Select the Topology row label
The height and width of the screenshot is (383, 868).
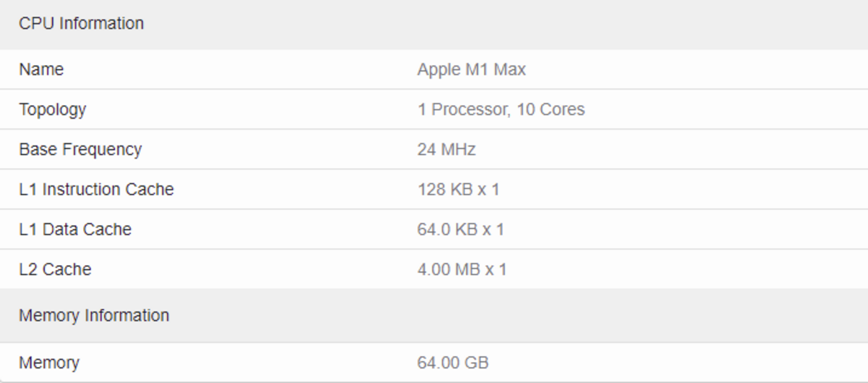click(x=52, y=109)
